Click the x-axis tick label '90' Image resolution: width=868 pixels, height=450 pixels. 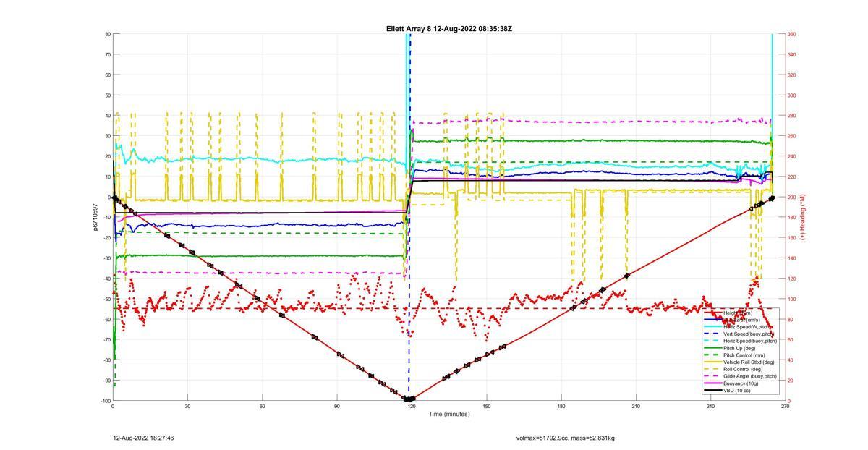point(336,407)
